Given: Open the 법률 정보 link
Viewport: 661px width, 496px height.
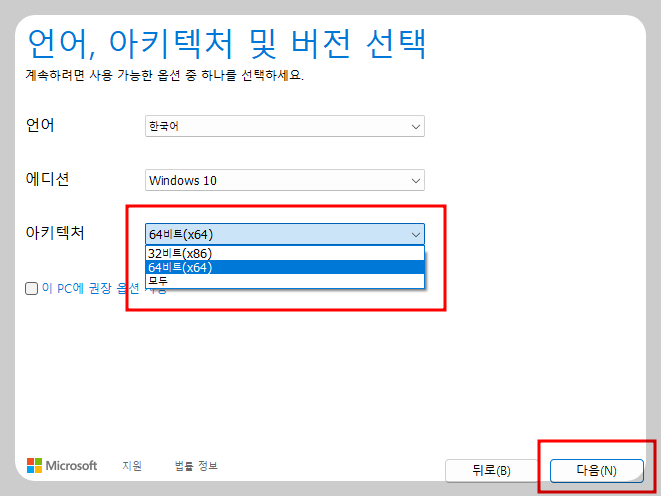Looking at the screenshot, I should 196,466.
